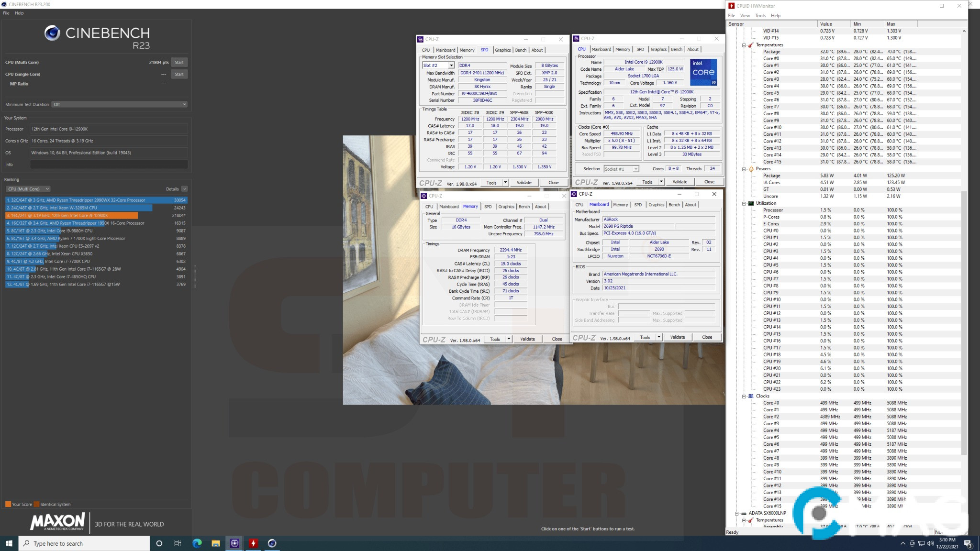This screenshot has height=551, width=980.
Task: Open the Windows Start menu
Action: [9, 543]
